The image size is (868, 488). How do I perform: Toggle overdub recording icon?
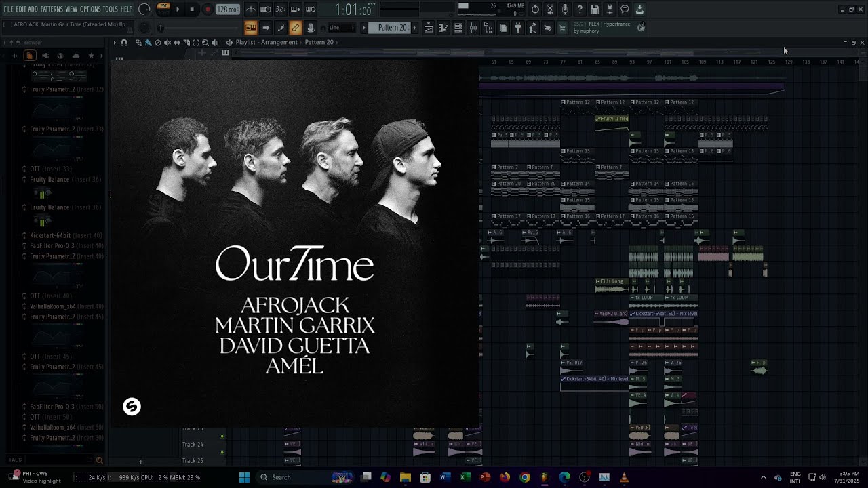pyautogui.click(x=296, y=9)
